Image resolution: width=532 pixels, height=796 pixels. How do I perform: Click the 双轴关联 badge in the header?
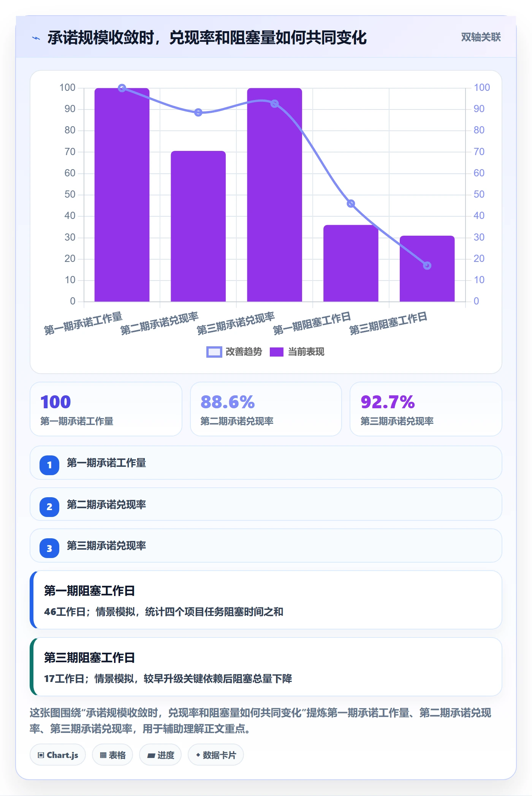(481, 37)
